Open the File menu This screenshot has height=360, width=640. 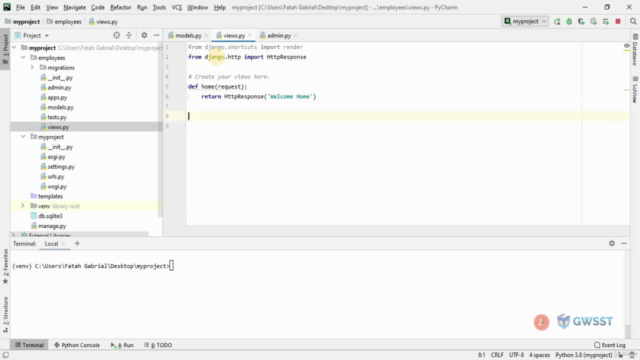[20, 7]
